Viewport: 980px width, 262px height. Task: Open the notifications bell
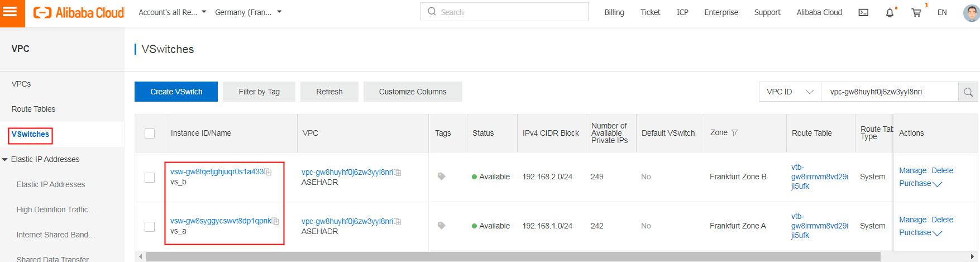pos(890,12)
